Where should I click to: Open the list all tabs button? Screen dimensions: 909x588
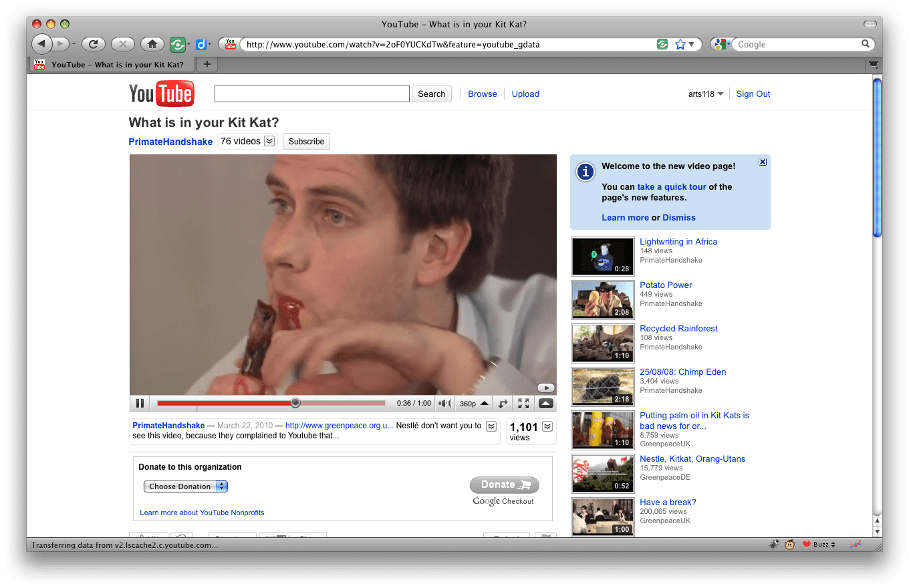point(873,65)
